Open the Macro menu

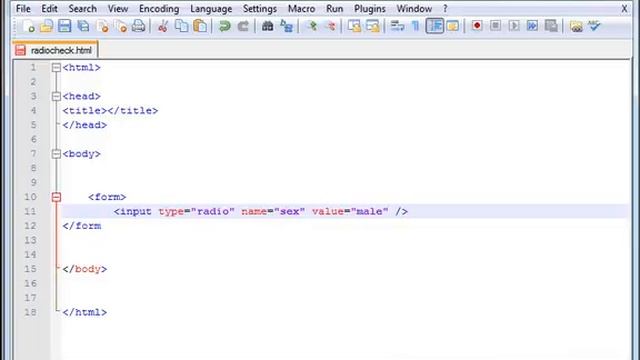[301, 9]
